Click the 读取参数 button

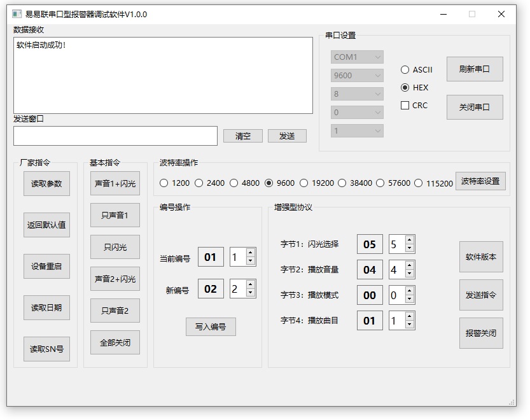[46, 184]
